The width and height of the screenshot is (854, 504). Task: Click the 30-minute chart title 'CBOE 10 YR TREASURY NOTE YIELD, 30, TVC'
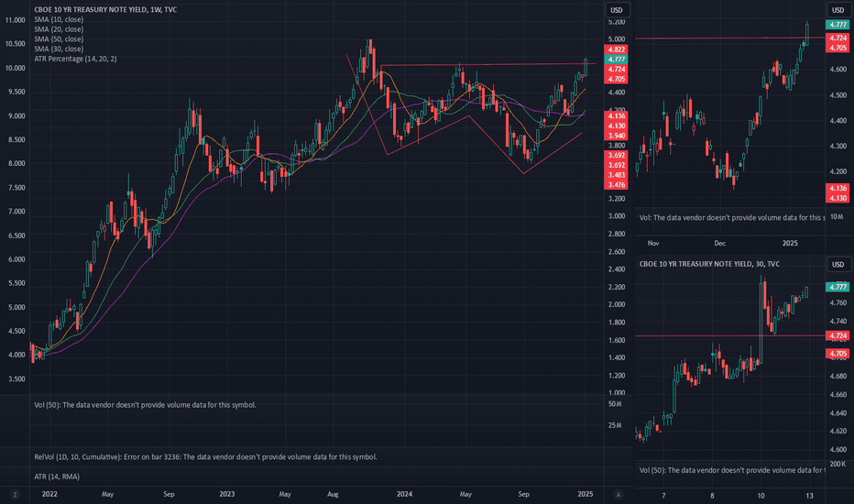pyautogui.click(x=709, y=264)
